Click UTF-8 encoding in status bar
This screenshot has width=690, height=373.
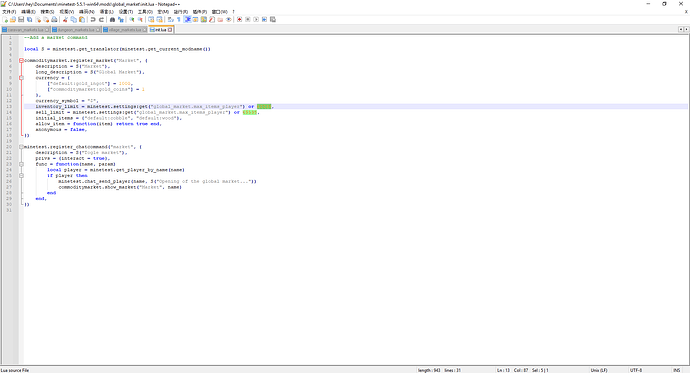pos(636,370)
